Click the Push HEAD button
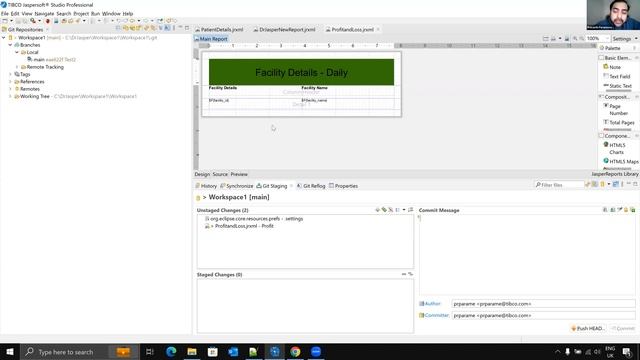Image resolution: width=640 pixels, height=360 pixels. pos(588,328)
